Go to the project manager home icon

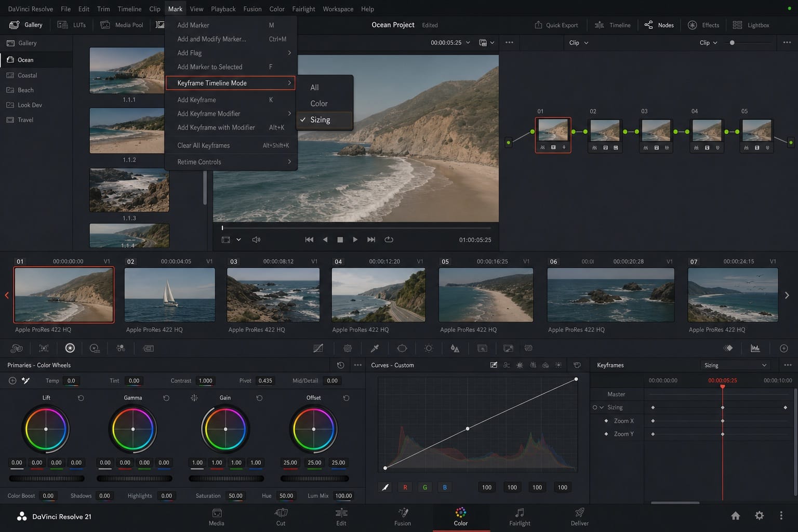[x=736, y=515]
